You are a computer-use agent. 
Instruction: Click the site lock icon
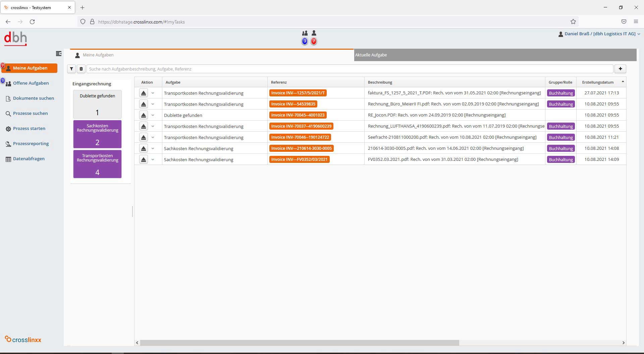(92, 22)
